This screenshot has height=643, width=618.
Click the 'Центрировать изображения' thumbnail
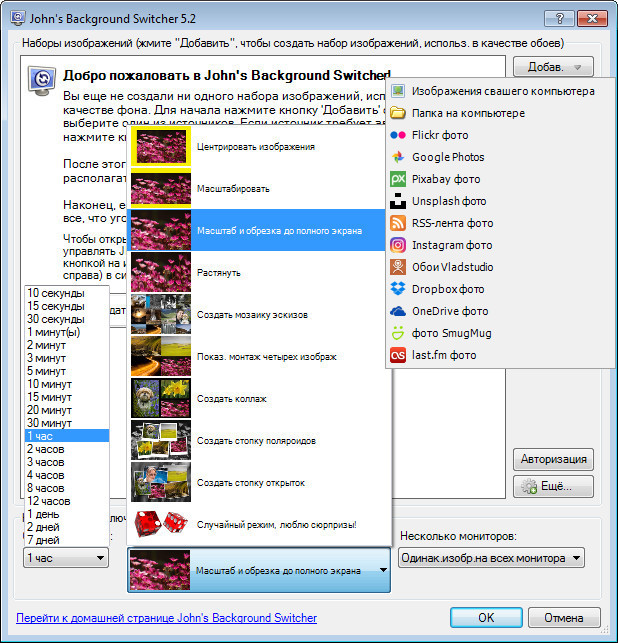161,146
